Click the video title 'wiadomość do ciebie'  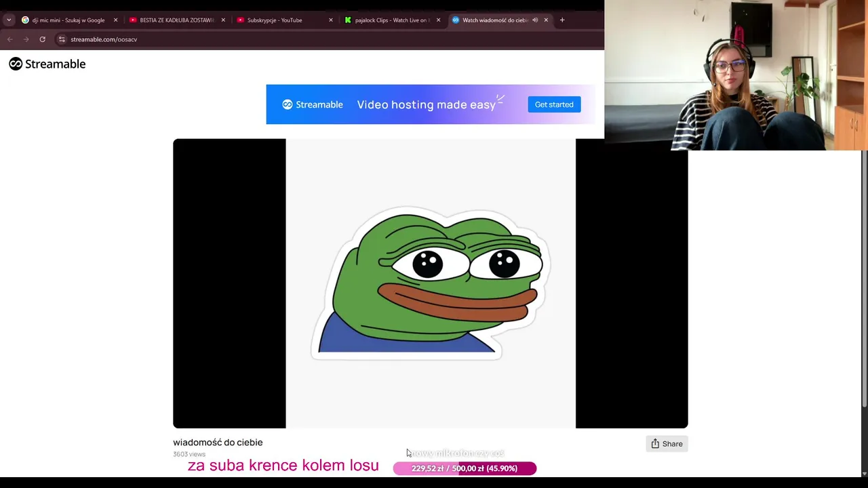(218, 443)
